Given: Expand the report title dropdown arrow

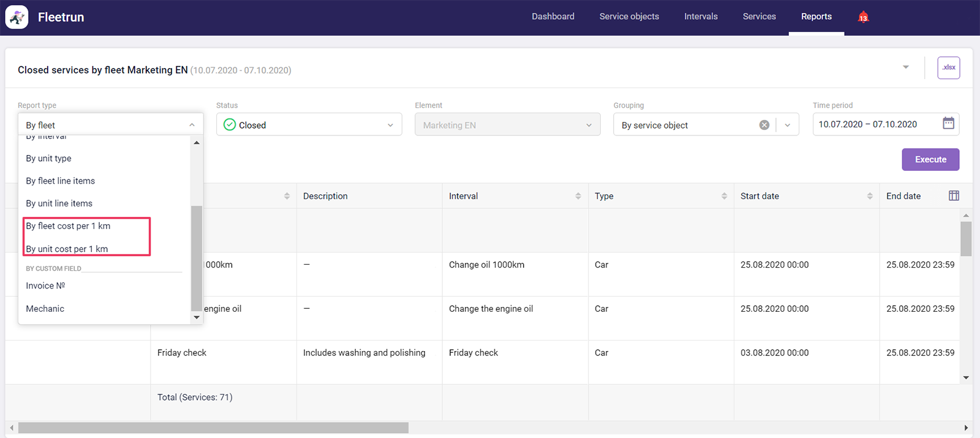Looking at the screenshot, I should 906,67.
